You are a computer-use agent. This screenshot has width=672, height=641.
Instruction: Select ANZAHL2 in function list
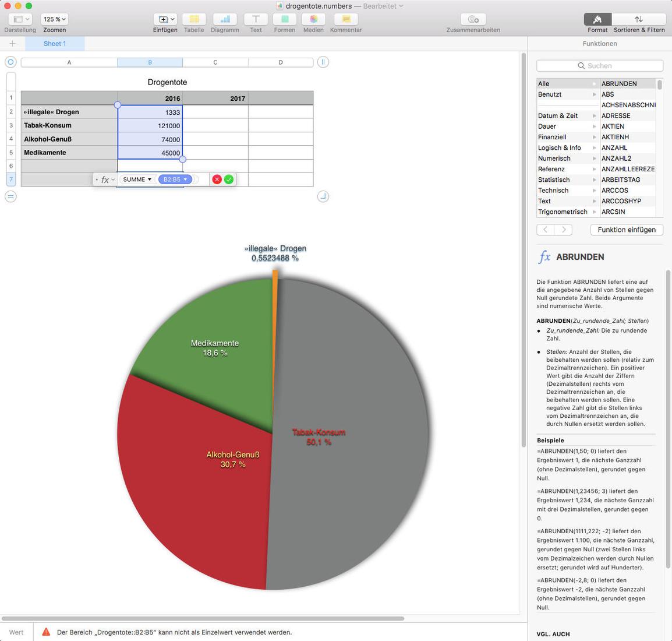coord(627,159)
